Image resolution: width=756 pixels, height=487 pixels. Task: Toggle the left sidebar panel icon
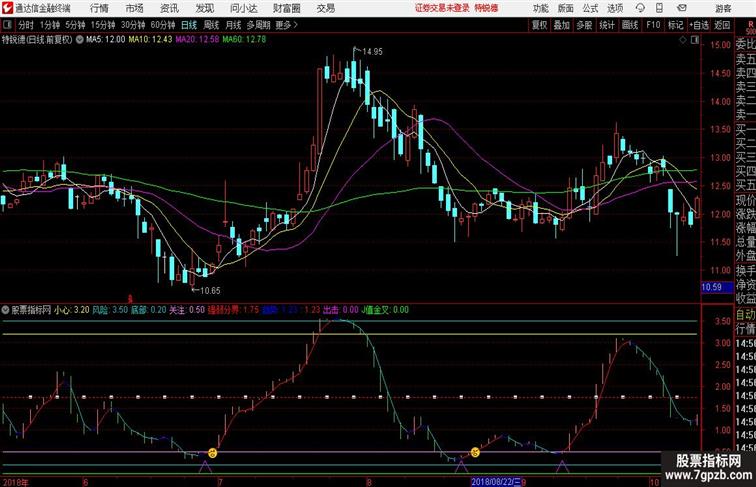(7, 25)
